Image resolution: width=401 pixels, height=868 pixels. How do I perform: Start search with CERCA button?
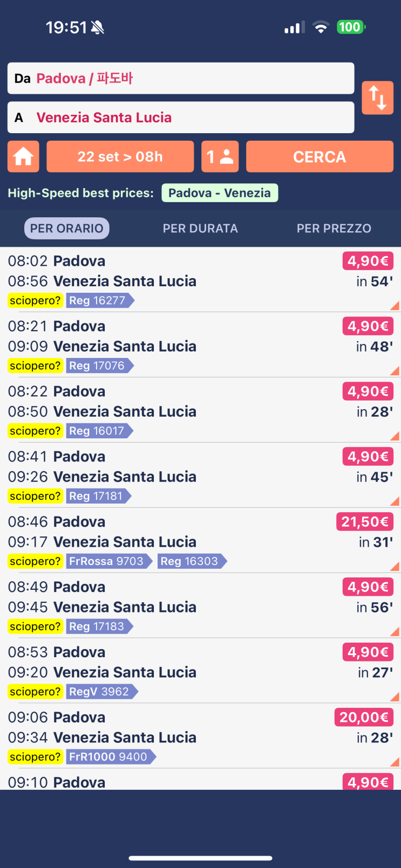[320, 157]
